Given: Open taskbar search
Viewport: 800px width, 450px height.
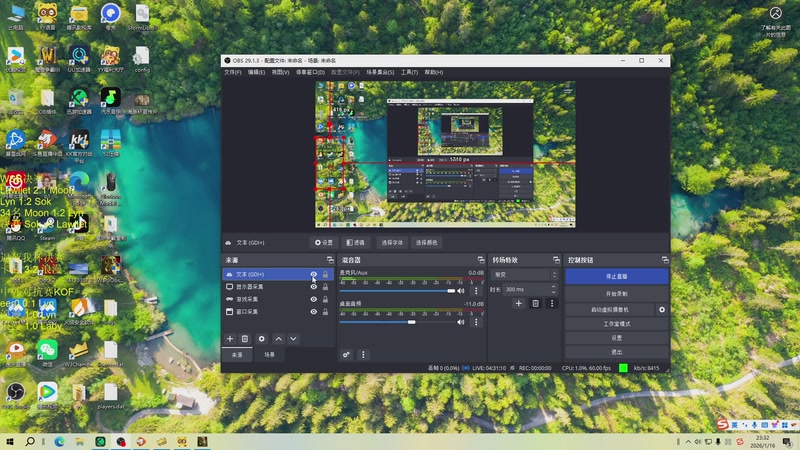Looking at the screenshot, I should point(30,441).
